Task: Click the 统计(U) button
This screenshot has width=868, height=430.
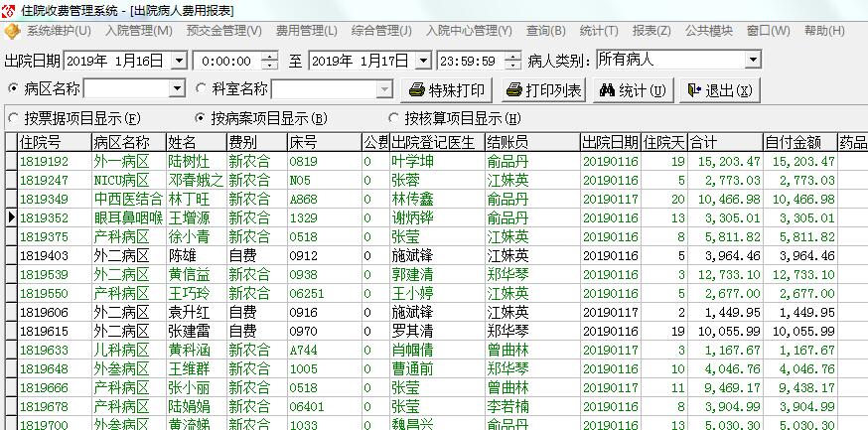Action: 633,90
